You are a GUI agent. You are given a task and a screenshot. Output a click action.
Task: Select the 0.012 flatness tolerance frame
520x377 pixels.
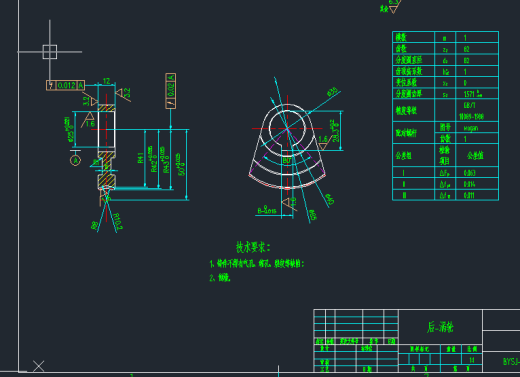[65, 85]
